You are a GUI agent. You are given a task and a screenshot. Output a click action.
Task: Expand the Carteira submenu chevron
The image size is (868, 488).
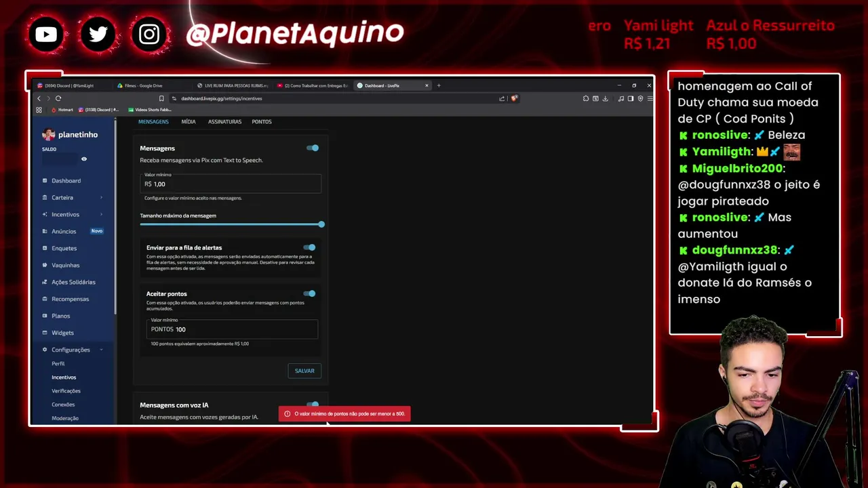101,198
